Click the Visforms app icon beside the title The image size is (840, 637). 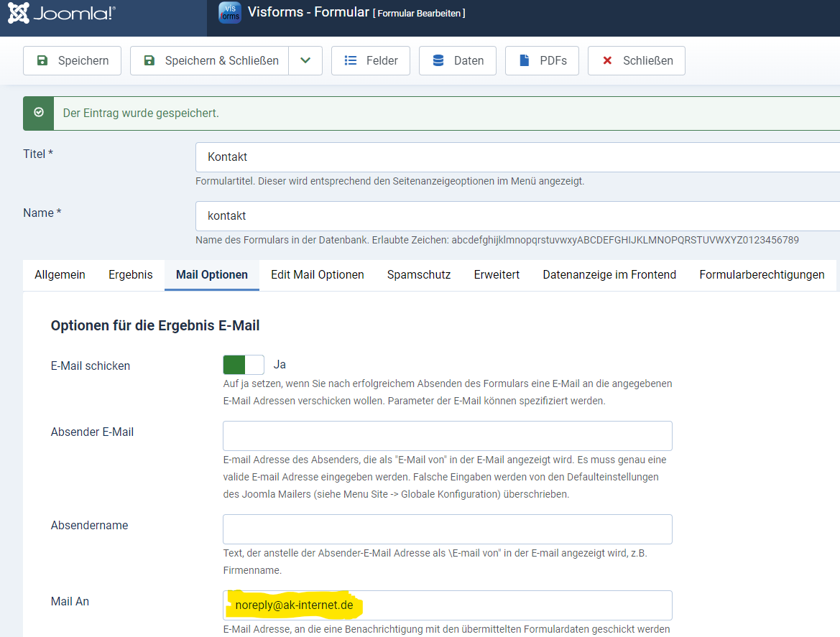(x=229, y=13)
